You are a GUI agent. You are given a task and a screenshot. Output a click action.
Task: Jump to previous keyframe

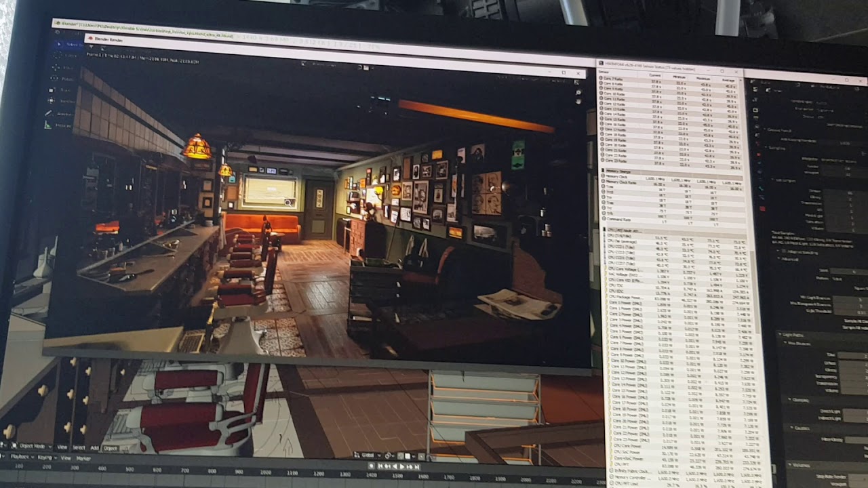[x=387, y=466]
